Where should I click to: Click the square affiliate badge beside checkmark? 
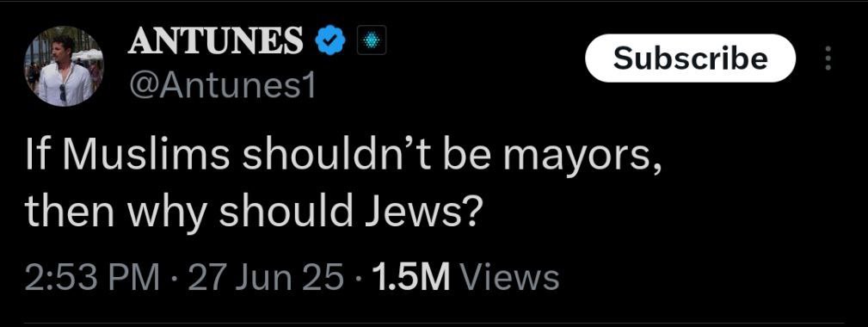click(x=371, y=41)
